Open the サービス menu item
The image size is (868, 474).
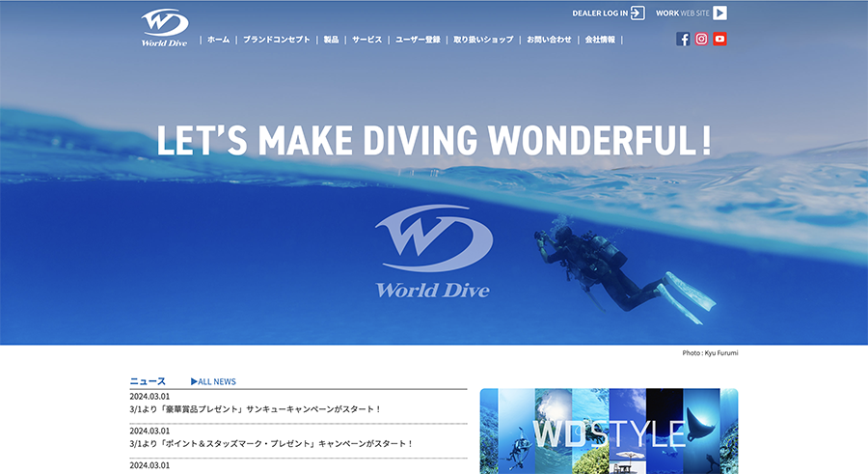pos(367,40)
